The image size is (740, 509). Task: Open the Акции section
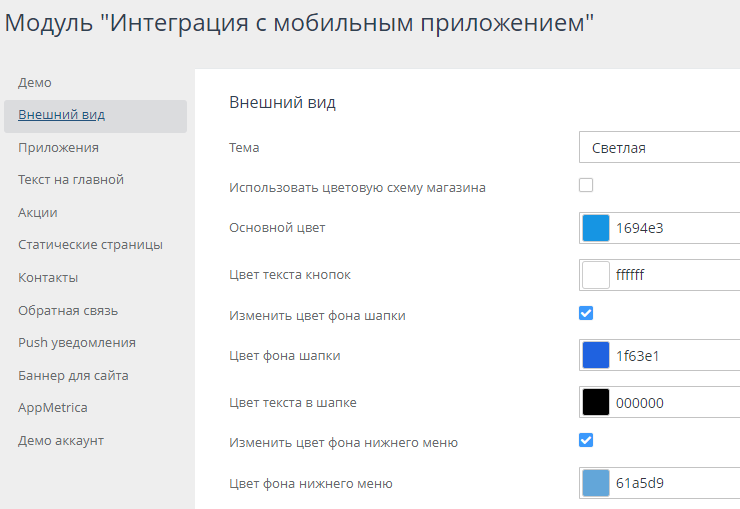click(x=38, y=213)
